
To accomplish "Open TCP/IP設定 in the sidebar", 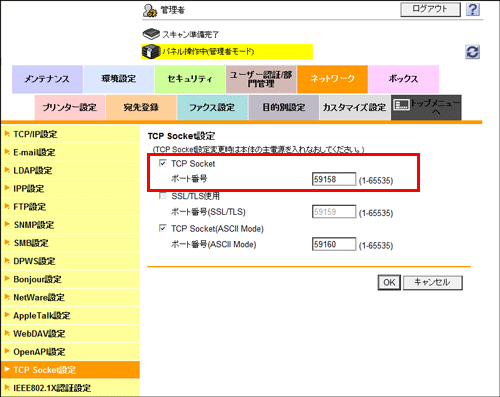I will point(70,134).
